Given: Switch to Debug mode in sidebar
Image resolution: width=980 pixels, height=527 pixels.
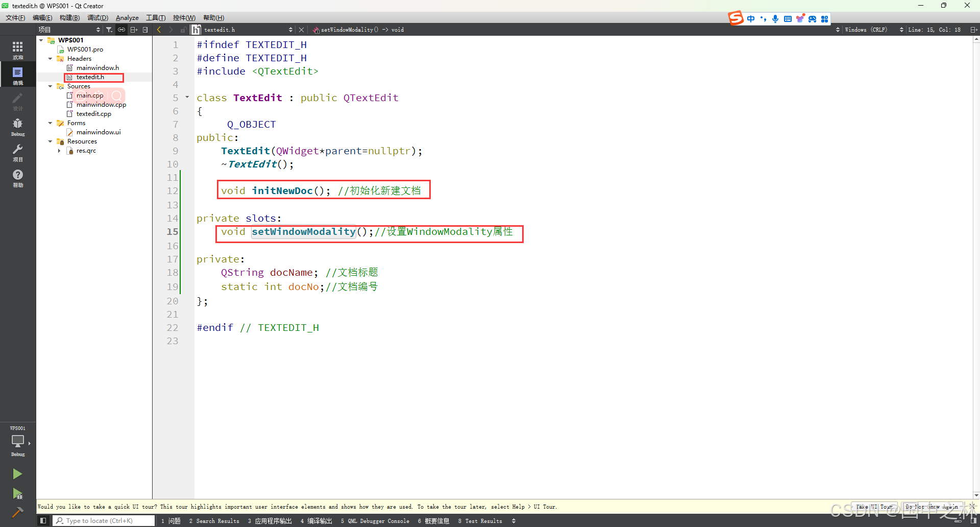Looking at the screenshot, I should click(18, 127).
